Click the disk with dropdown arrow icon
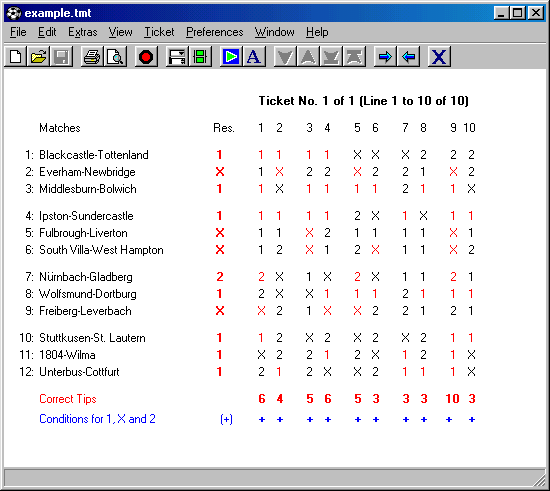Image resolution: width=550 pixels, height=491 pixels. click(x=177, y=56)
